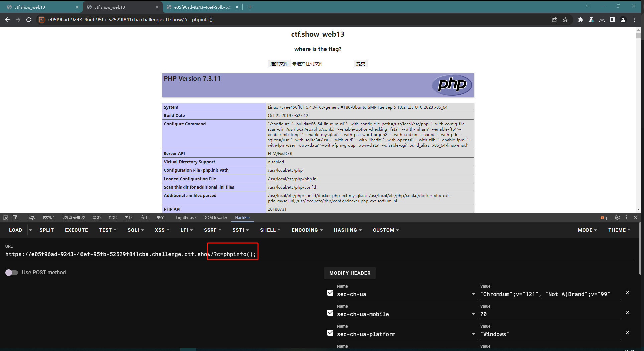This screenshot has width=644, height=351.
Task: Click the EXECUTE button in HackBar
Action: (76, 230)
